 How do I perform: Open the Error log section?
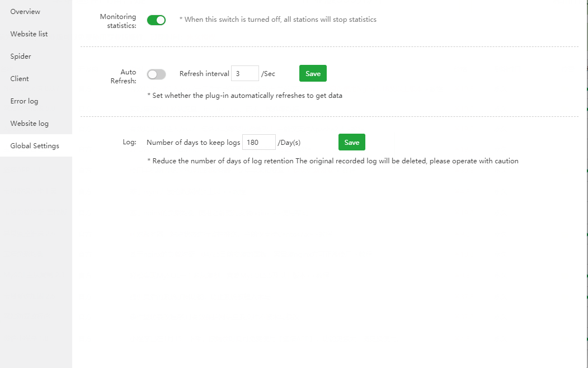24,101
